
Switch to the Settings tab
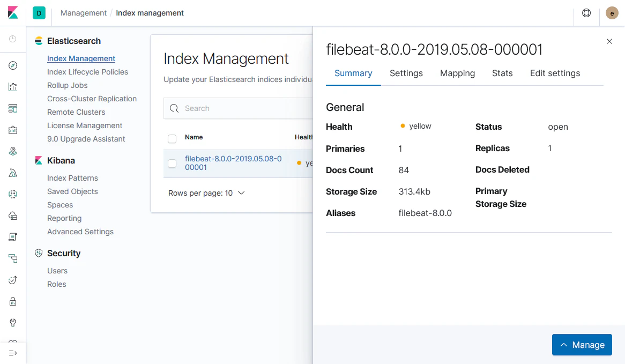coord(406,73)
